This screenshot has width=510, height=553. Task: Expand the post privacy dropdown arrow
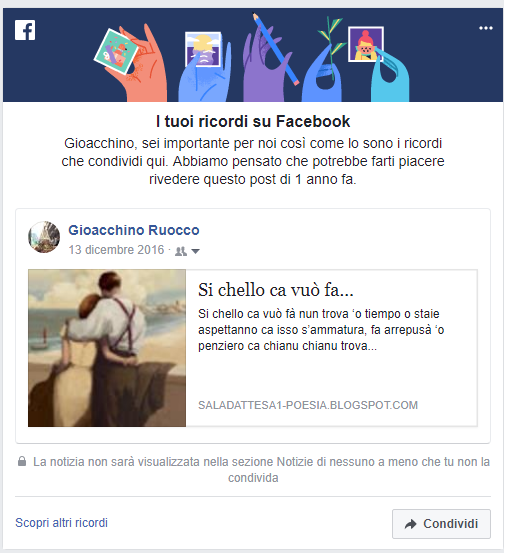(x=195, y=251)
